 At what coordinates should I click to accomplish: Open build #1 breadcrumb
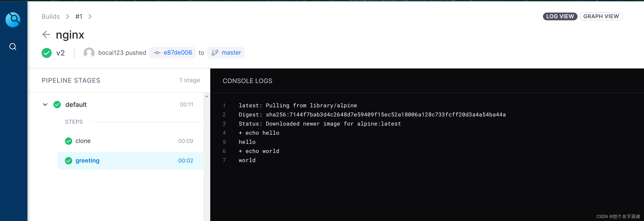[79, 16]
